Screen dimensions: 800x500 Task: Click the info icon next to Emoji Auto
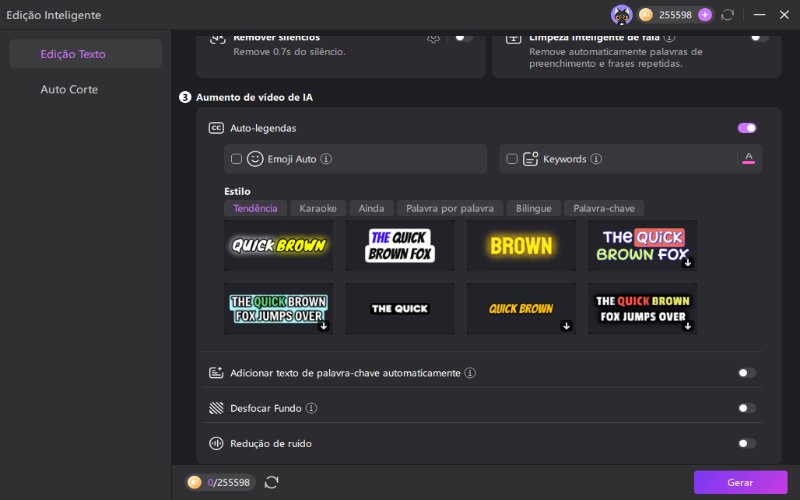pyautogui.click(x=326, y=159)
